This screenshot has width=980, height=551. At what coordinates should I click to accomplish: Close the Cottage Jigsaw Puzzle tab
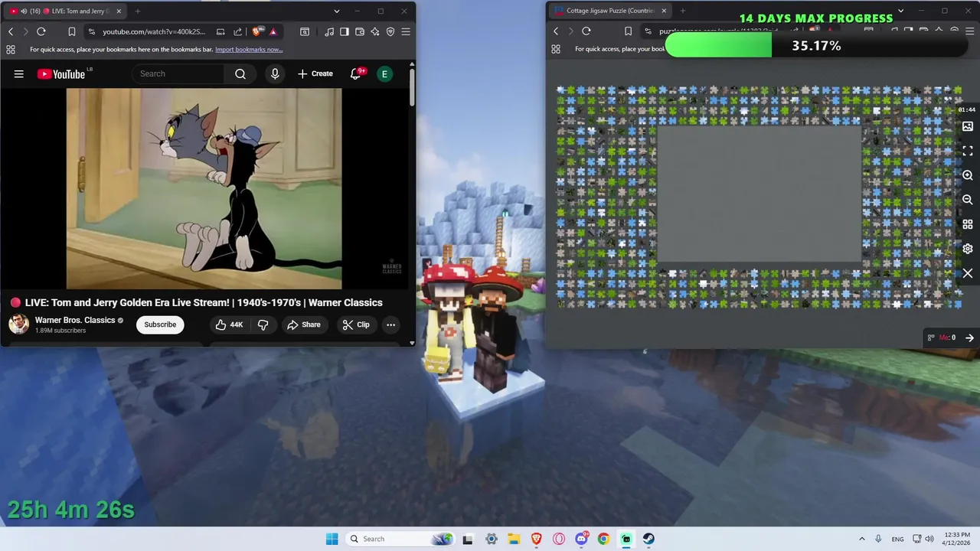coord(664,11)
